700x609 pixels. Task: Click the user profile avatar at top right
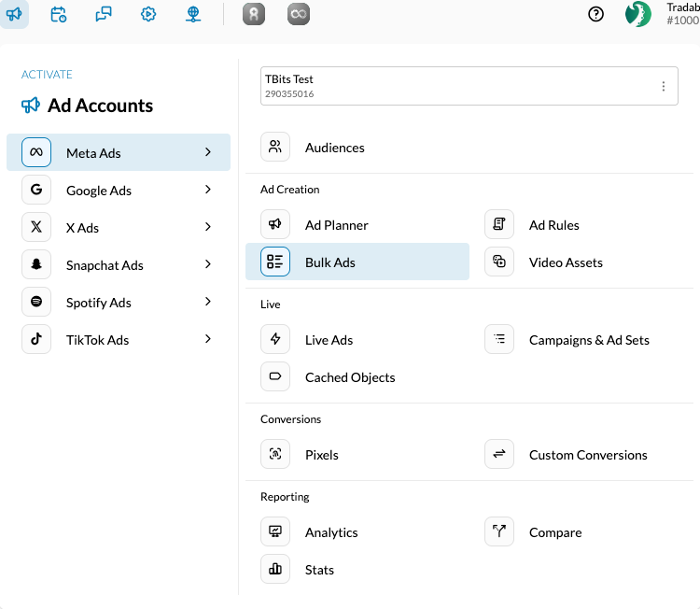tap(638, 14)
